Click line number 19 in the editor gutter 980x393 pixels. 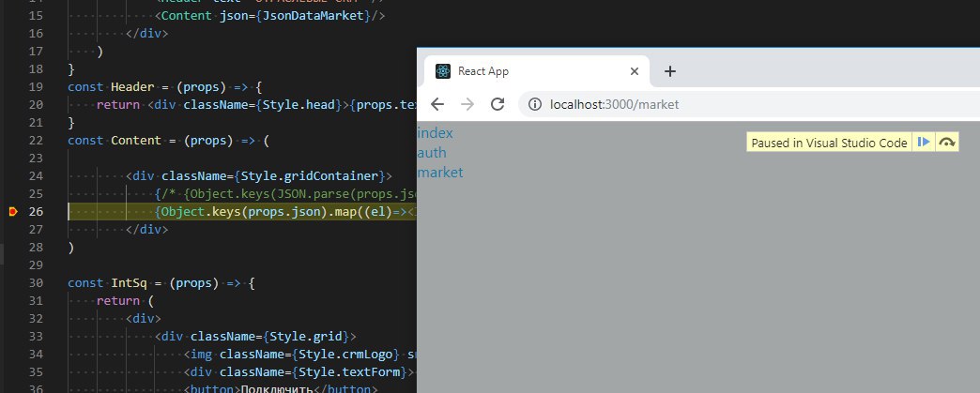point(37,87)
